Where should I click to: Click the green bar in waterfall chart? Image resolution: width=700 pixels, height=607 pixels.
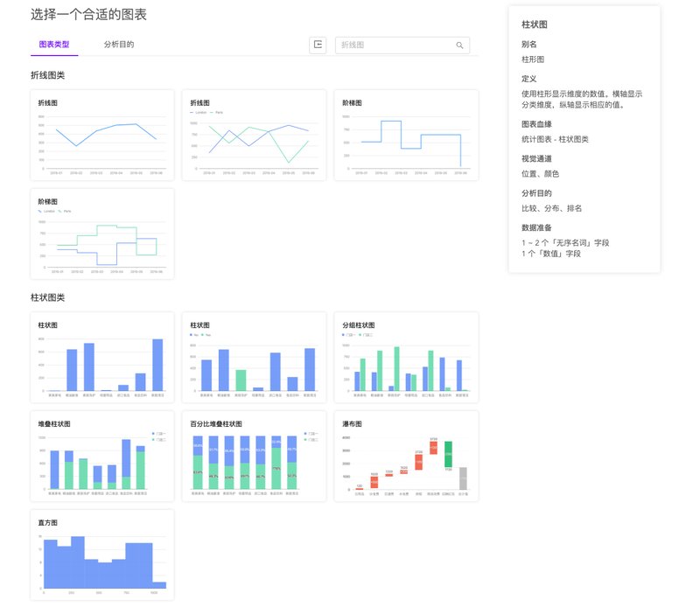(x=448, y=453)
